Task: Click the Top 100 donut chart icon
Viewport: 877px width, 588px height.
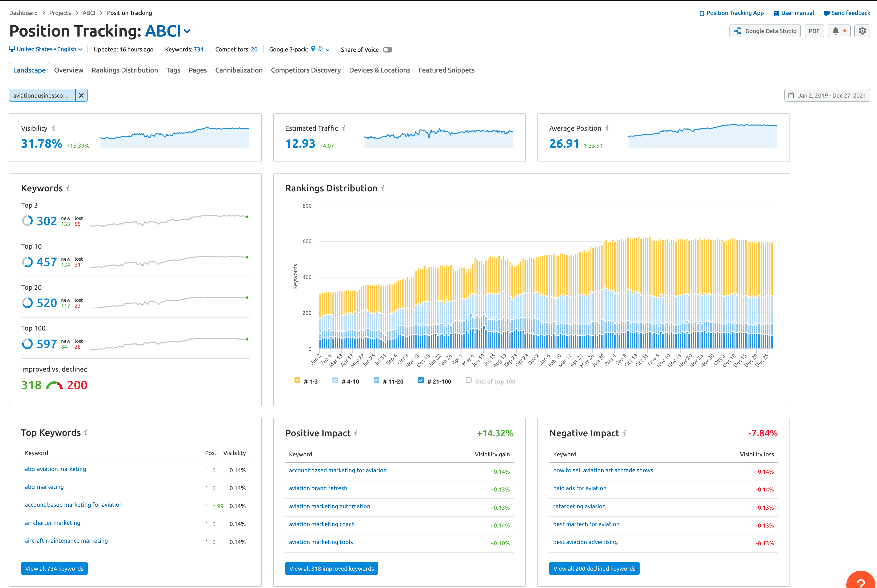Action: [27, 344]
